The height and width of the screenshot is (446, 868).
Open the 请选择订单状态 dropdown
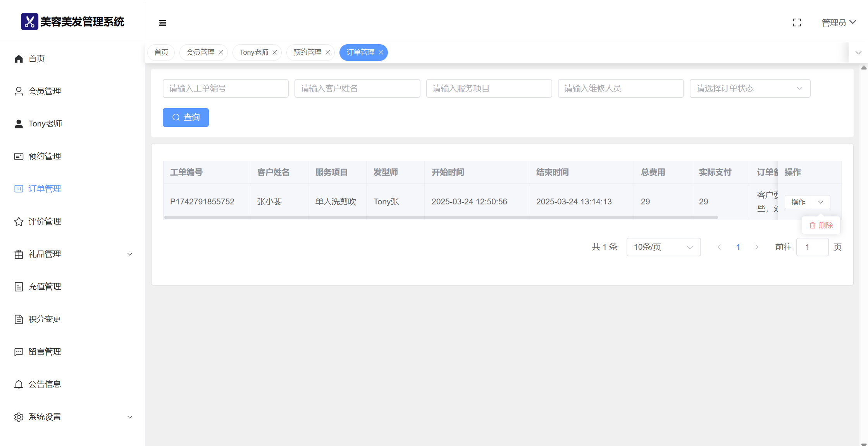749,88
